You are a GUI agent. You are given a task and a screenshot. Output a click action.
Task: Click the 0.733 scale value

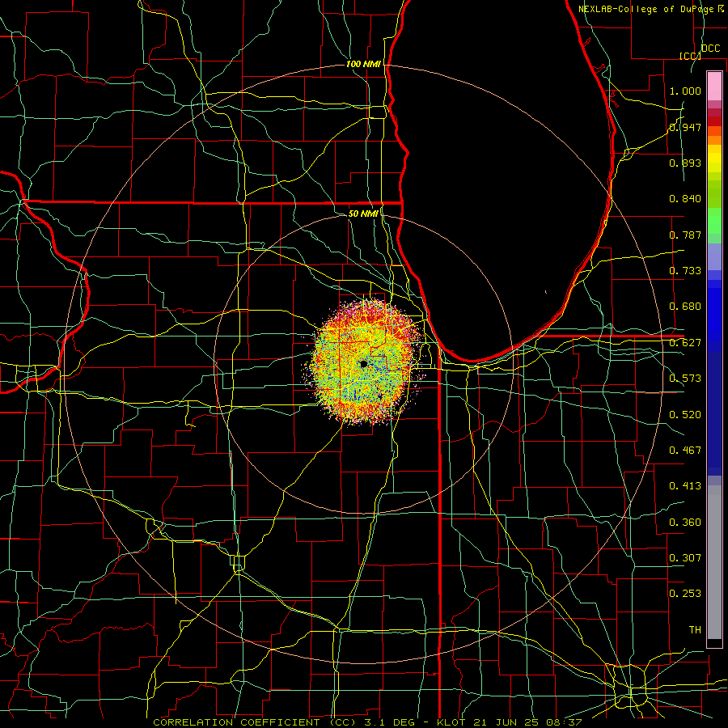(x=685, y=271)
